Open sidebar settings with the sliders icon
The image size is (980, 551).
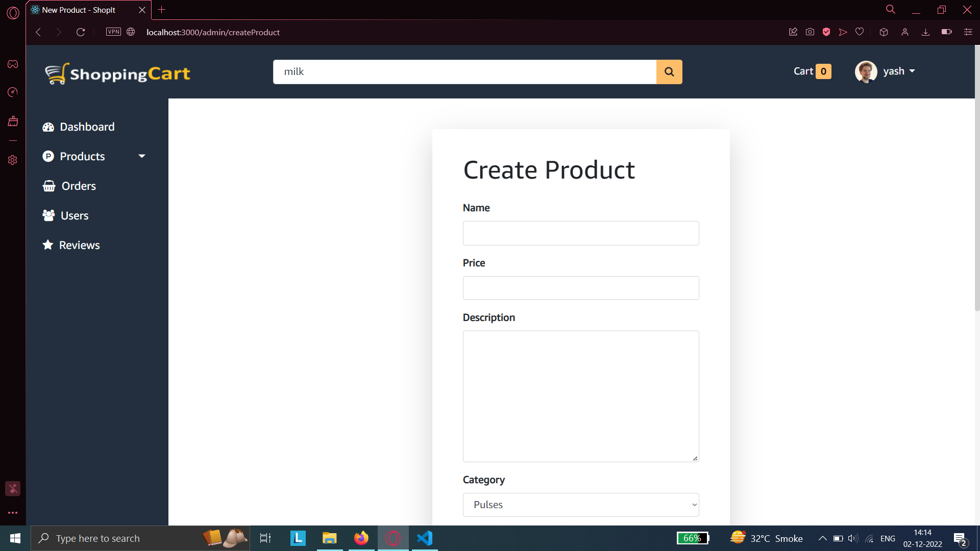click(x=968, y=32)
